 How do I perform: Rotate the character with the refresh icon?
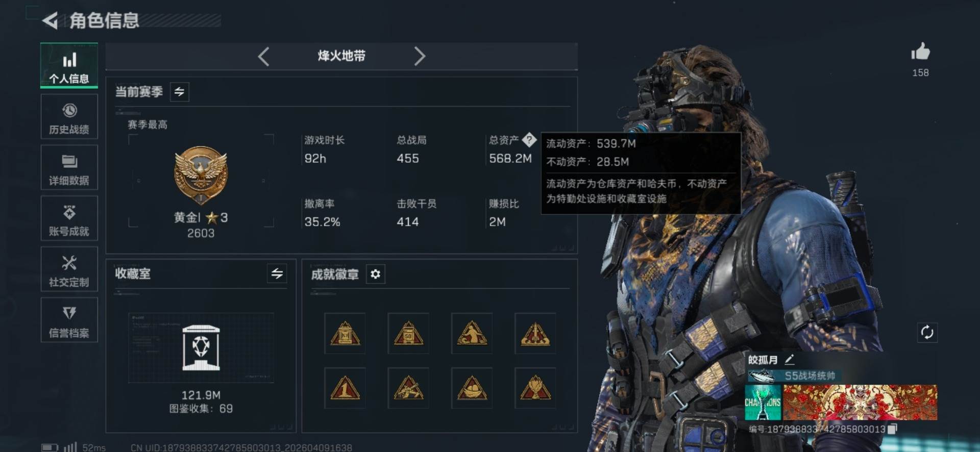coord(927,333)
